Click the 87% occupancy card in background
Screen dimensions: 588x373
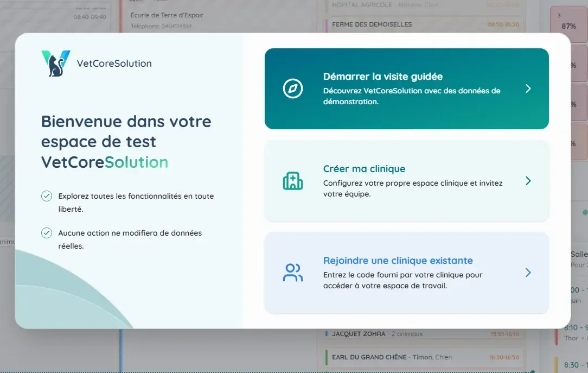[568, 24]
